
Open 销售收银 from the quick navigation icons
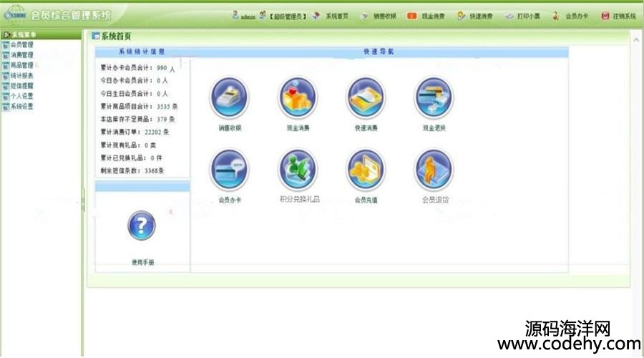pos(230,98)
